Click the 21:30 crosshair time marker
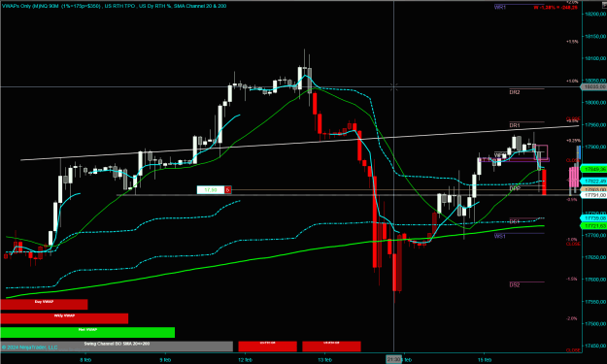 [393, 360]
